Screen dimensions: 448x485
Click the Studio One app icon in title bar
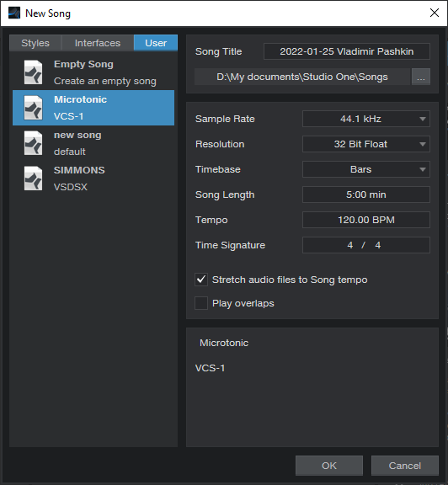14,13
